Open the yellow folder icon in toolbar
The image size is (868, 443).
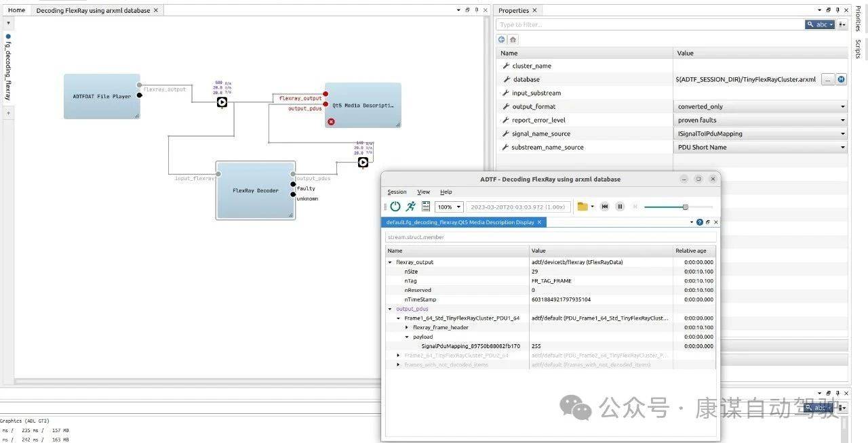point(583,207)
